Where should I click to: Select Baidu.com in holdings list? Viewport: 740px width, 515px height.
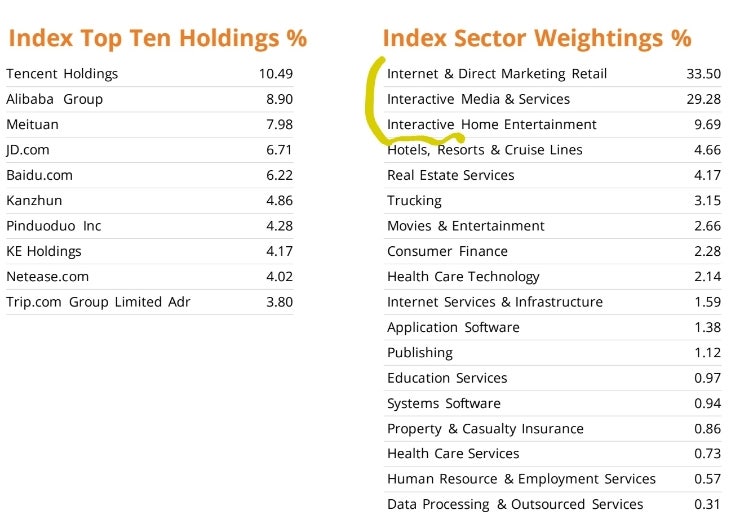39,175
